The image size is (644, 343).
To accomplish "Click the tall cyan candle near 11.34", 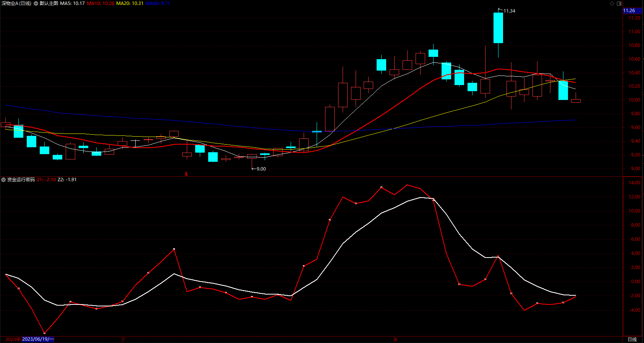I will [498, 28].
